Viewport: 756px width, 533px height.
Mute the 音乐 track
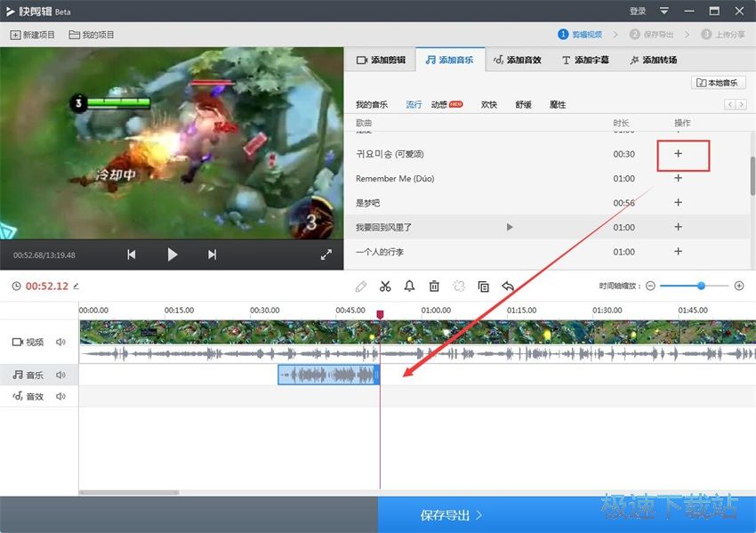coord(60,375)
